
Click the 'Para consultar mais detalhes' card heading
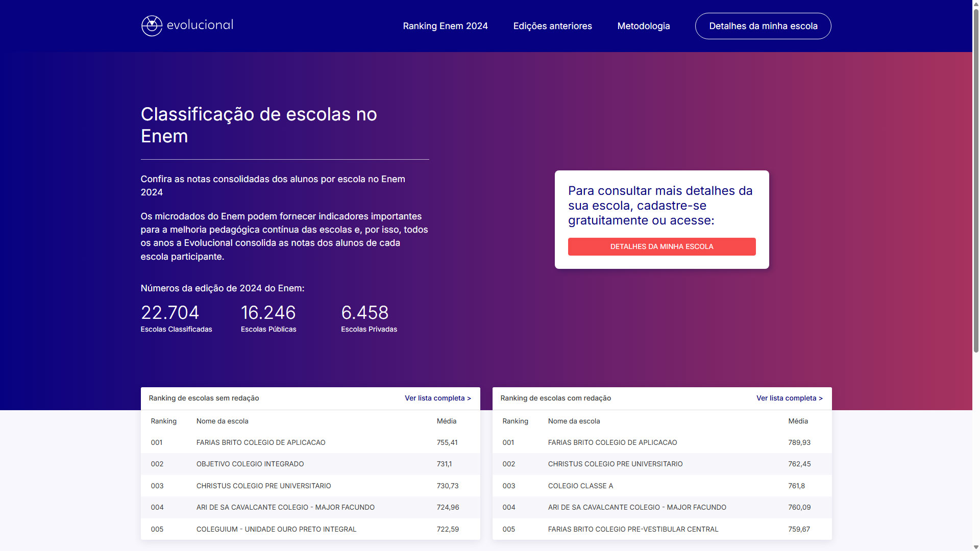pos(660,205)
